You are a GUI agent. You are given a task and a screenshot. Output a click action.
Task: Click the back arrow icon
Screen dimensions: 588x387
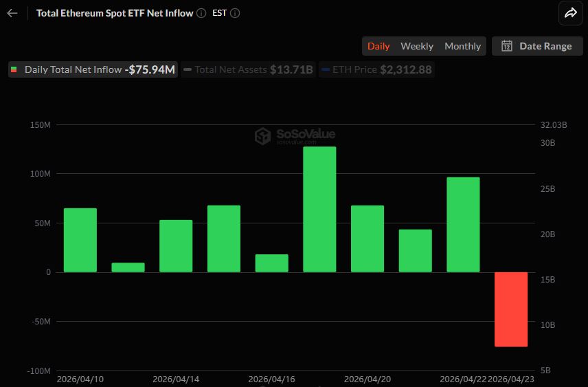pyautogui.click(x=12, y=13)
